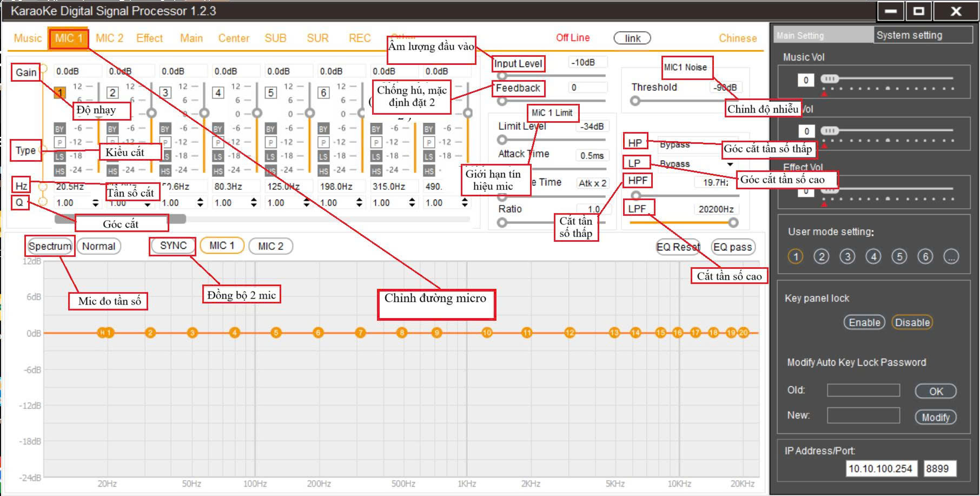
Task: Set band 7 type to P peak
Action: 376,142
